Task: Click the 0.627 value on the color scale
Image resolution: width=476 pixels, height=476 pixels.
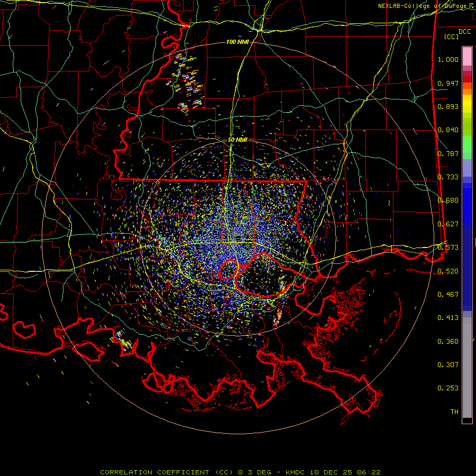Action: [448, 224]
